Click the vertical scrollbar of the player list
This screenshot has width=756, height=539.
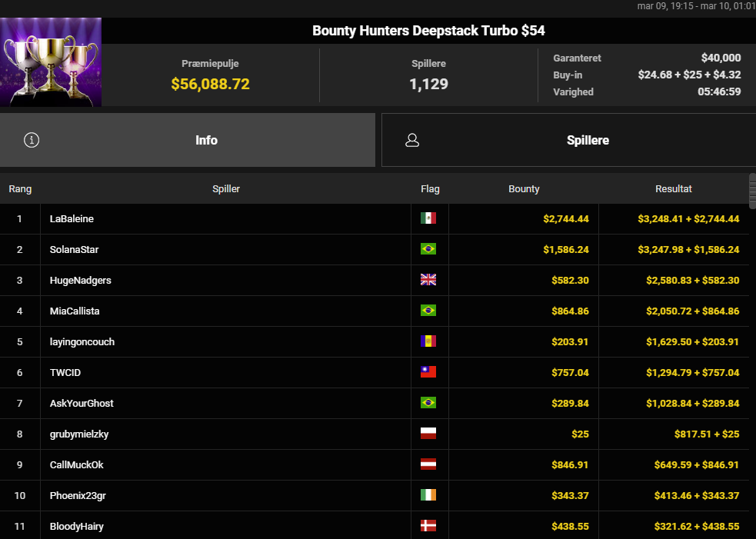coord(751,191)
